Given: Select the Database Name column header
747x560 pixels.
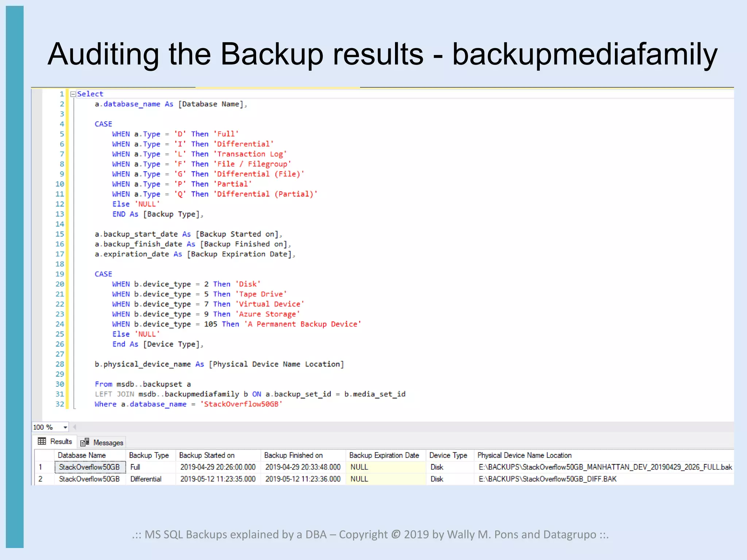Looking at the screenshot, I should 90,455.
